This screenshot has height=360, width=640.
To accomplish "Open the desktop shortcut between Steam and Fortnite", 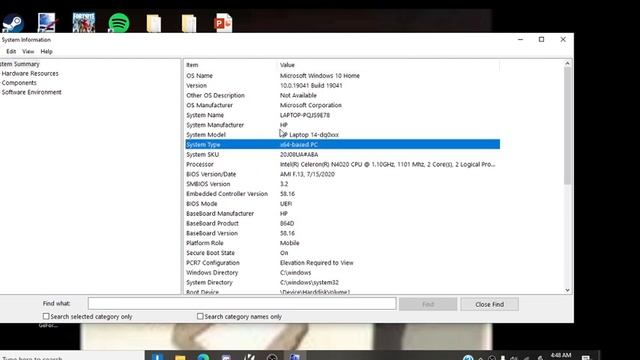I will pyautogui.click(x=47, y=22).
